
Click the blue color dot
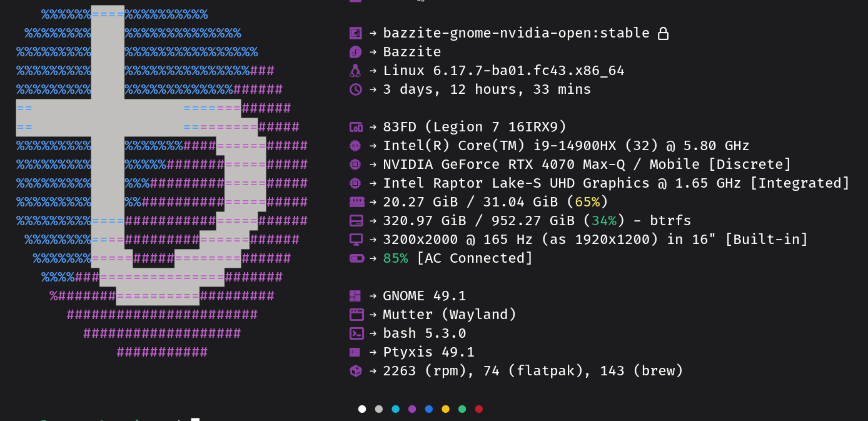click(429, 409)
